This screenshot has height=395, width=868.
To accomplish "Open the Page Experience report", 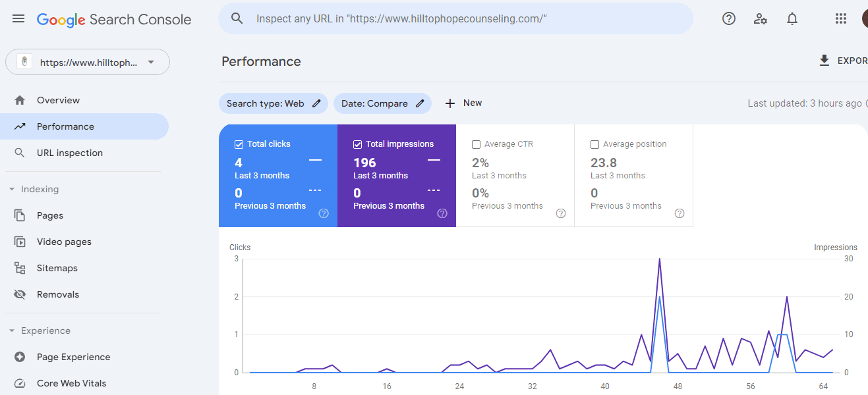I will 84,357.
